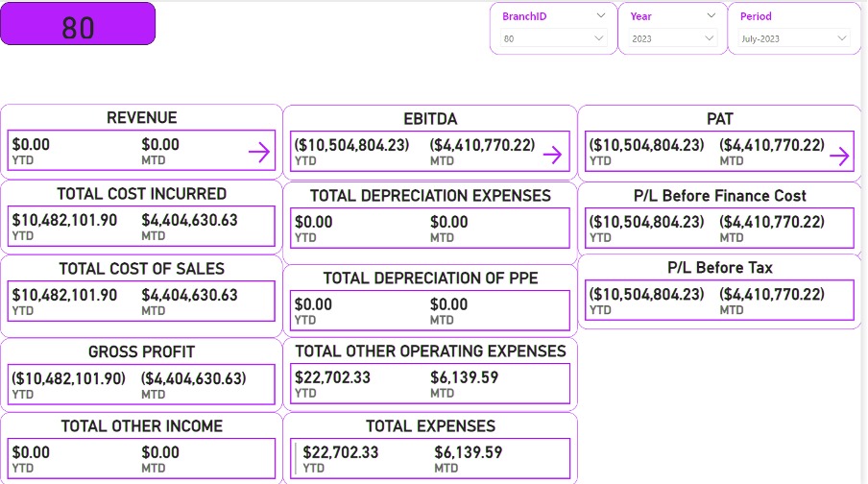Click the purple branch 80 badge
The width and height of the screenshot is (868, 484).
pos(78,24)
